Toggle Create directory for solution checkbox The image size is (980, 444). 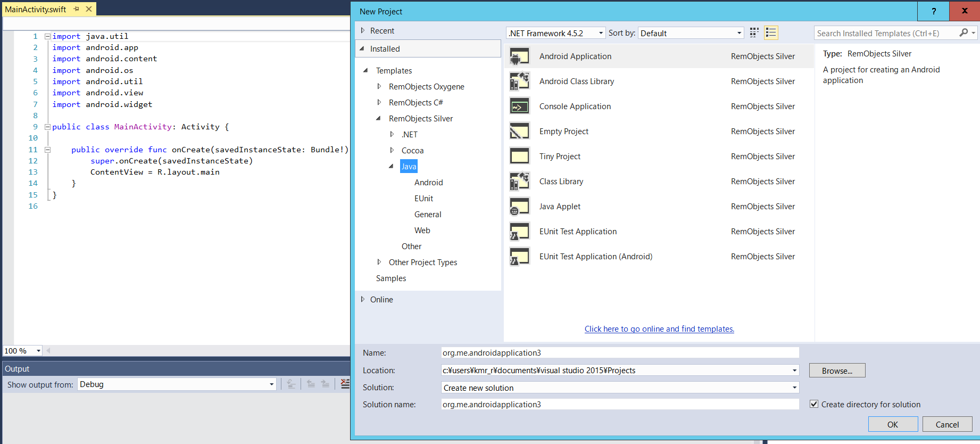tap(814, 404)
